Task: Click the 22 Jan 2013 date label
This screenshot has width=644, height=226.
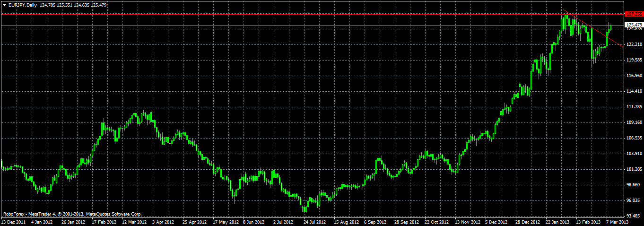Action: coord(557,222)
